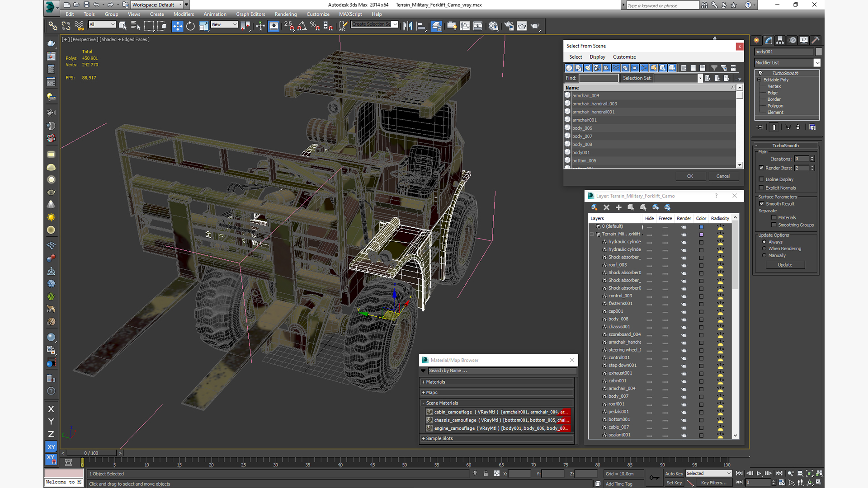
Task: Select the When Rendering update option
Action: pyautogui.click(x=764, y=249)
